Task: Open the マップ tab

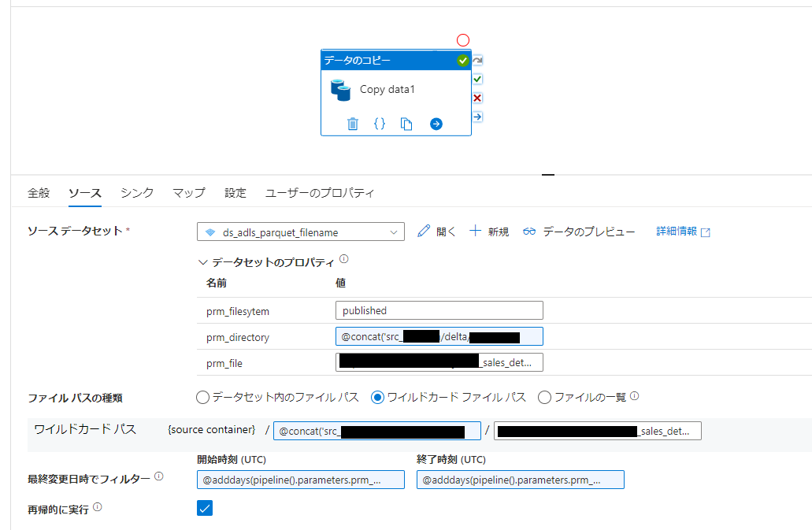Action: pyautogui.click(x=189, y=193)
